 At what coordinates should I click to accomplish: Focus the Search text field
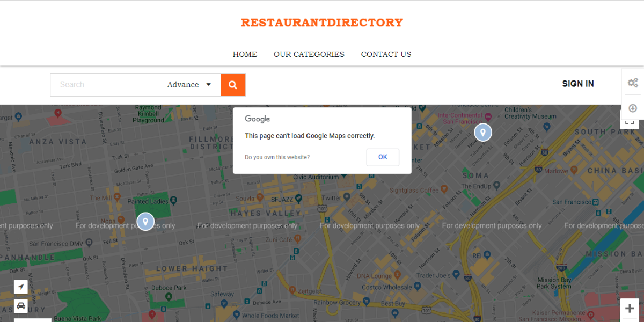tap(105, 85)
